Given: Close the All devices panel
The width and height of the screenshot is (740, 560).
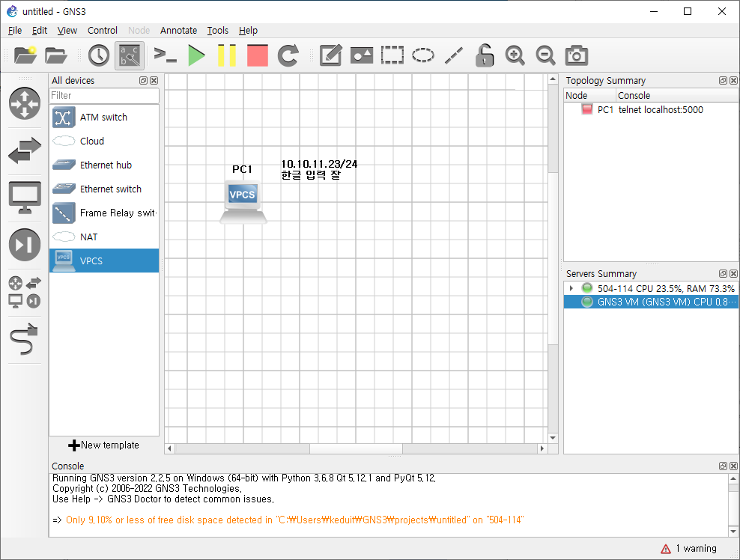Looking at the screenshot, I should [x=154, y=81].
